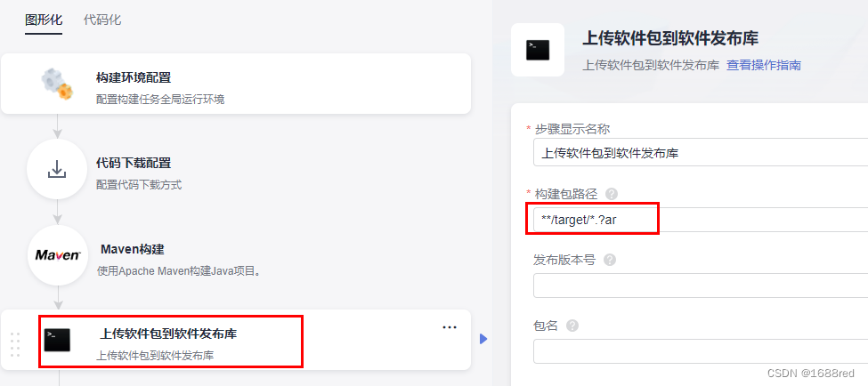Click terminal icon in upload step card
This screenshot has height=386, width=868.
(57, 340)
